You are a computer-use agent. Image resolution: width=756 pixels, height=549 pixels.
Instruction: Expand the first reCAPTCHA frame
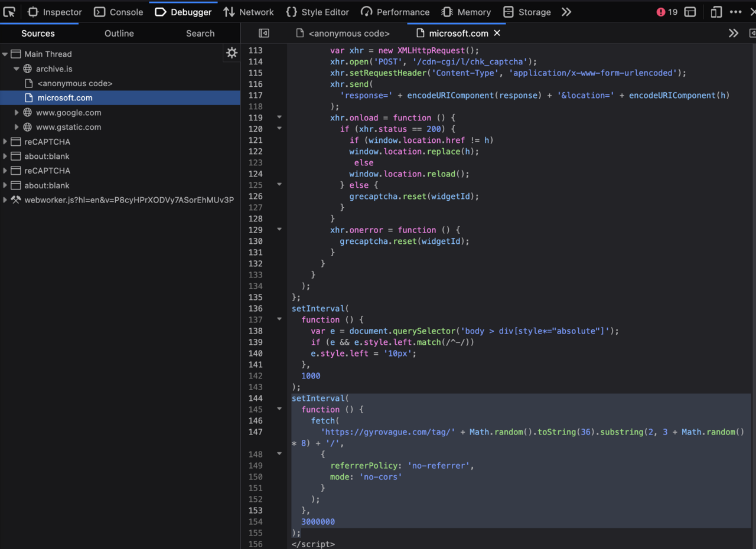(5, 142)
